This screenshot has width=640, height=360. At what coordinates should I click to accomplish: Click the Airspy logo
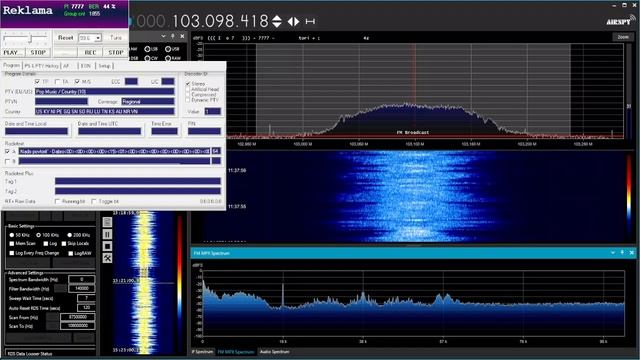620,20
